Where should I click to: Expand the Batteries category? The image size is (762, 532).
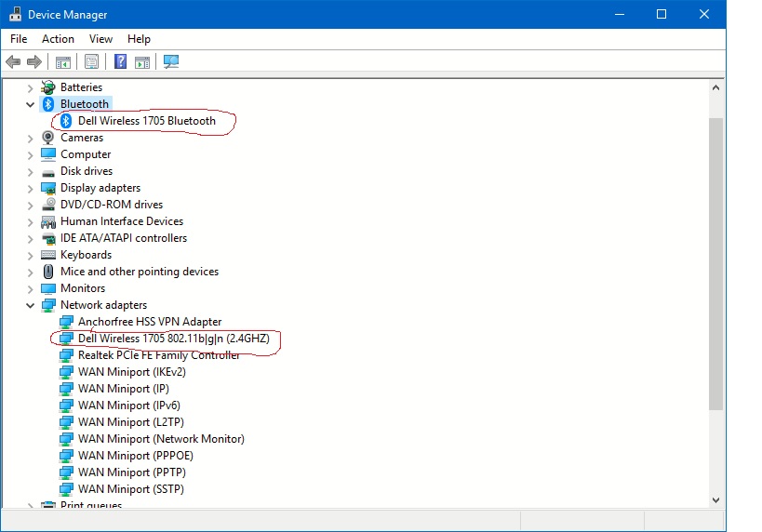(x=30, y=88)
